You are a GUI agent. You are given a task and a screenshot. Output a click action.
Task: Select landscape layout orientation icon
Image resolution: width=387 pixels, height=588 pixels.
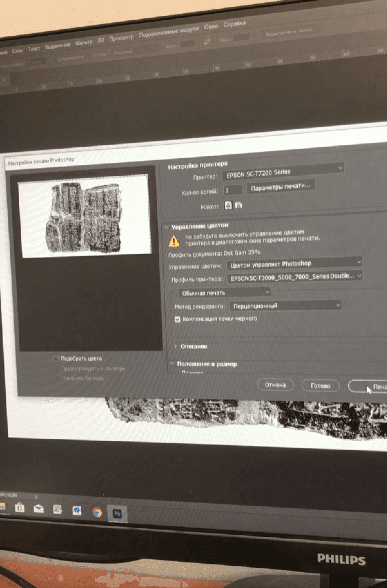pyautogui.click(x=239, y=205)
